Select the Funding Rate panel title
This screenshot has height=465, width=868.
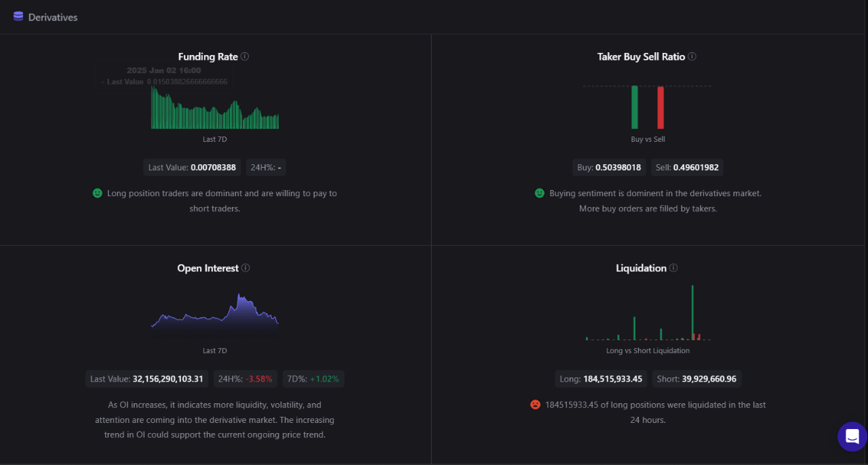(208, 56)
